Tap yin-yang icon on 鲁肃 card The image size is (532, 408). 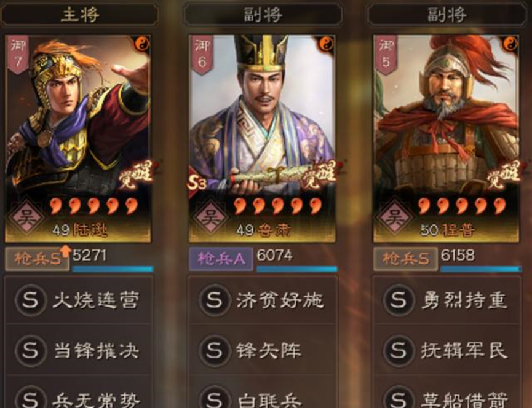point(326,44)
